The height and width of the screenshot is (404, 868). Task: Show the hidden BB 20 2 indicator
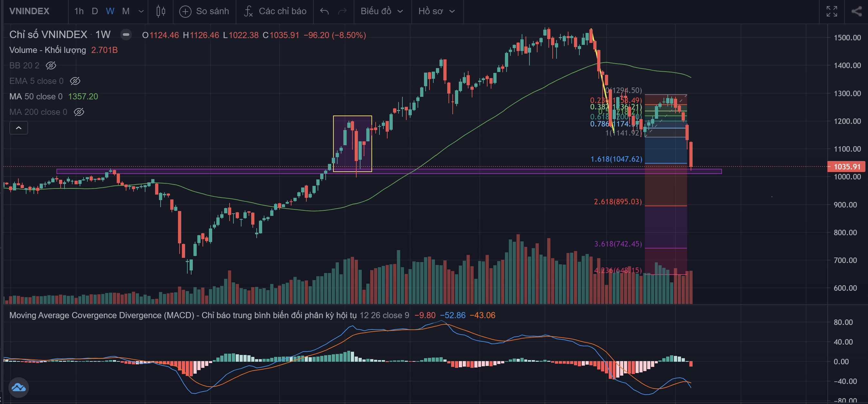click(51, 66)
